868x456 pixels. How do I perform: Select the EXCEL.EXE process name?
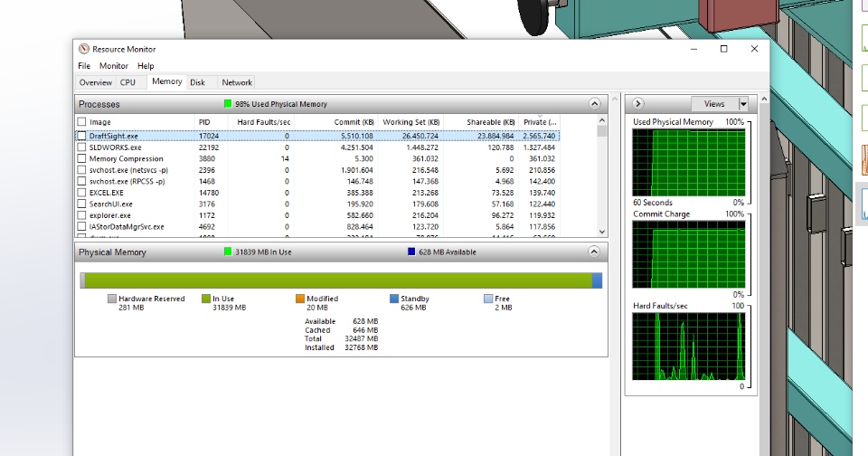107,193
